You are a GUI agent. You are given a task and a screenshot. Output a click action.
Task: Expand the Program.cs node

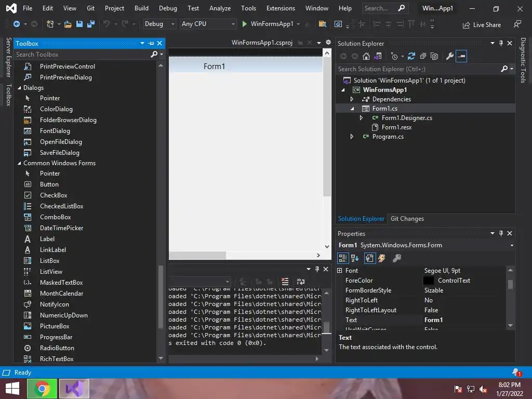point(352,137)
